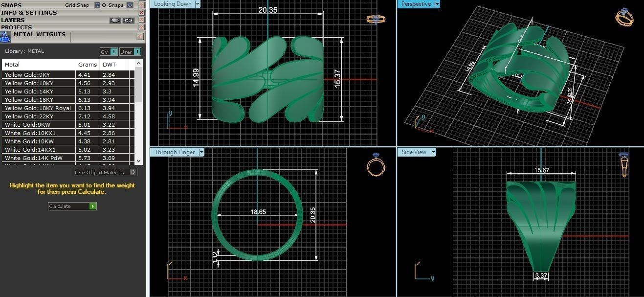Close the METAL WEIGHTS panel
Image resolution: width=644 pixels, height=297 pixels.
(x=140, y=37)
